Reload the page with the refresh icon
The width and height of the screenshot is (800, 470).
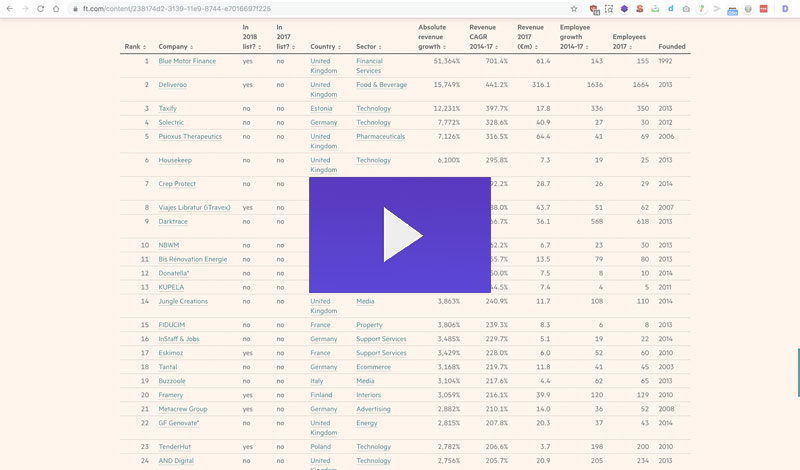click(x=40, y=9)
